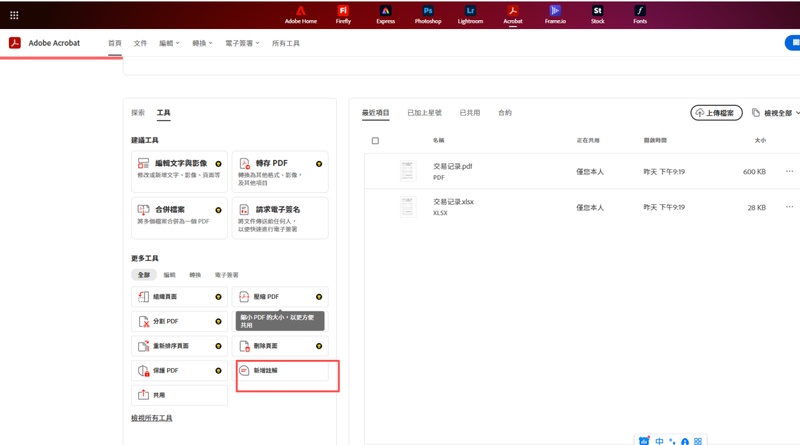Image resolution: width=800 pixels, height=445 pixels.
Task: Launch Firefly from the app bar
Action: pyautogui.click(x=343, y=15)
